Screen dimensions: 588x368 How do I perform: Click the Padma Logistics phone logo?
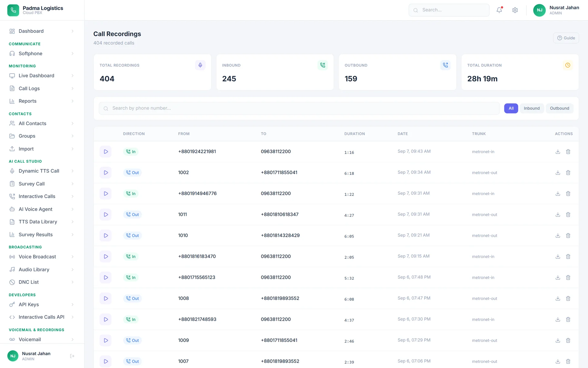pos(13,10)
